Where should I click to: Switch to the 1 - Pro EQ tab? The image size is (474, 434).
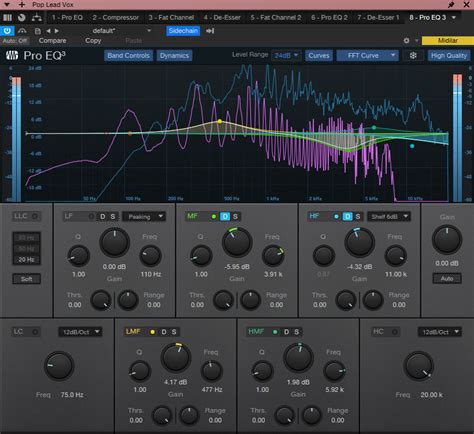(x=67, y=17)
